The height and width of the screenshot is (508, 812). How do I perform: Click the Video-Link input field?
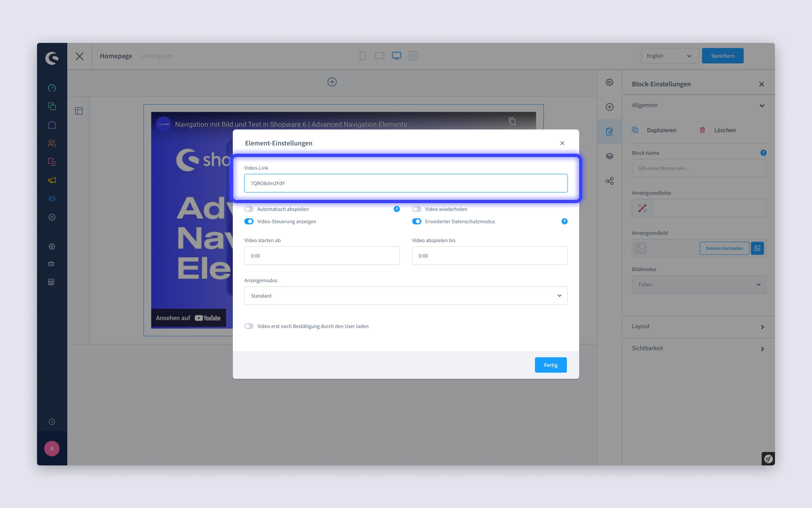click(406, 183)
